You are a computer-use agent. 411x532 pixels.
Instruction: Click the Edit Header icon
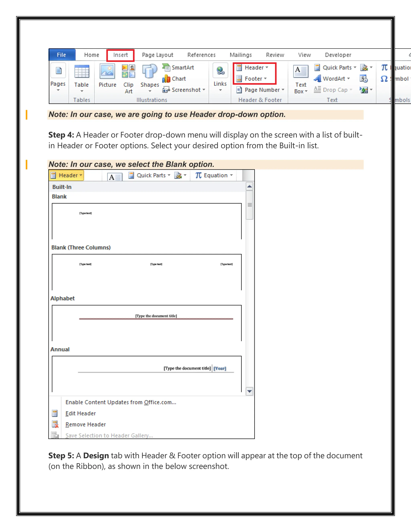point(55,413)
